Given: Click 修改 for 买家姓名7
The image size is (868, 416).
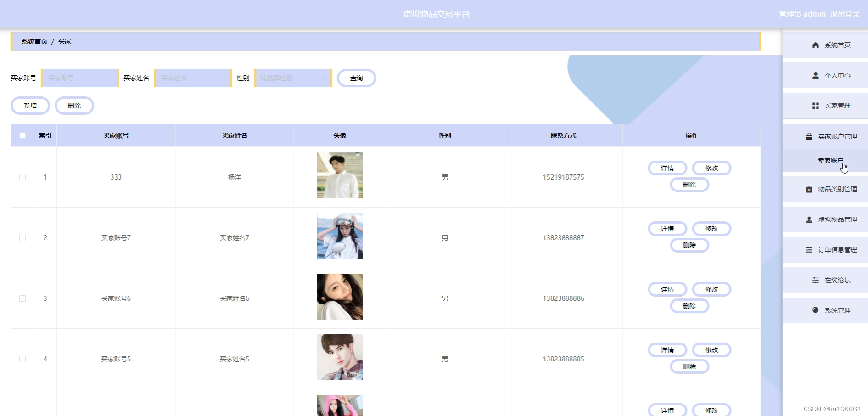Looking at the screenshot, I should [711, 229].
